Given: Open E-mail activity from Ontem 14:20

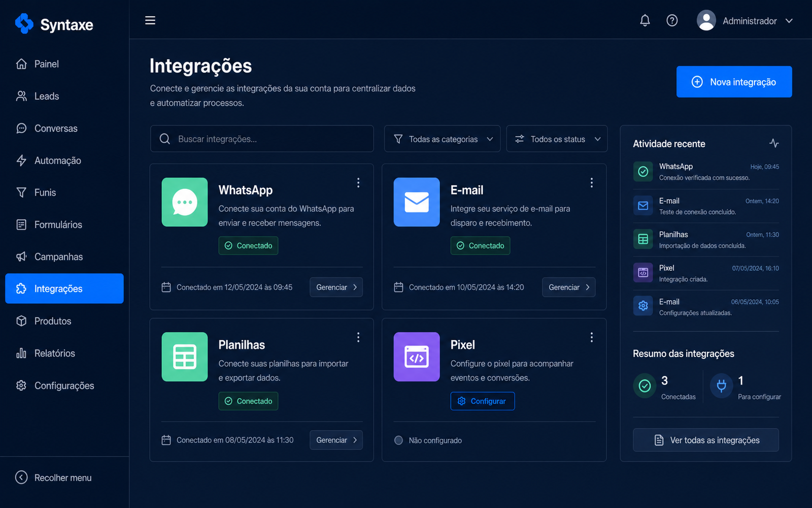Looking at the screenshot, I should (x=706, y=206).
